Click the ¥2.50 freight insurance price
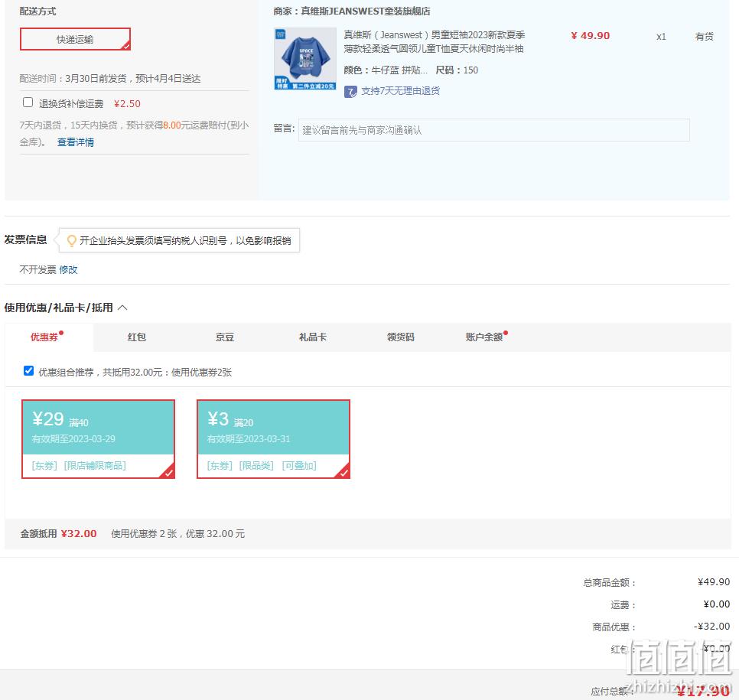The width and height of the screenshot is (739, 700). pos(127,104)
